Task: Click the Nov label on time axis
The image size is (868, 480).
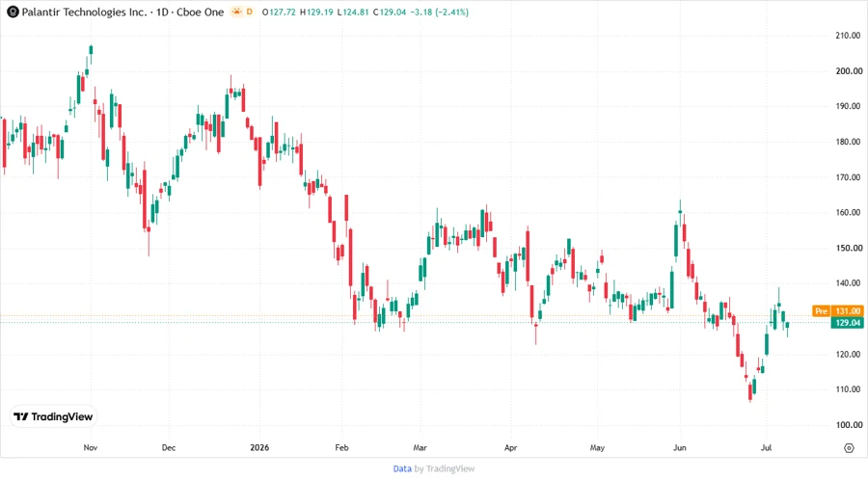Action: (x=91, y=447)
